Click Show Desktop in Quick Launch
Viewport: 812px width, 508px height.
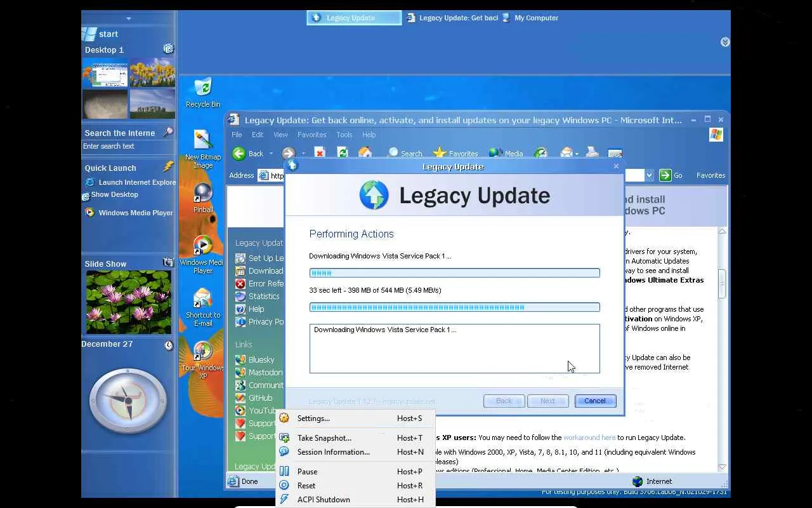(x=110, y=195)
